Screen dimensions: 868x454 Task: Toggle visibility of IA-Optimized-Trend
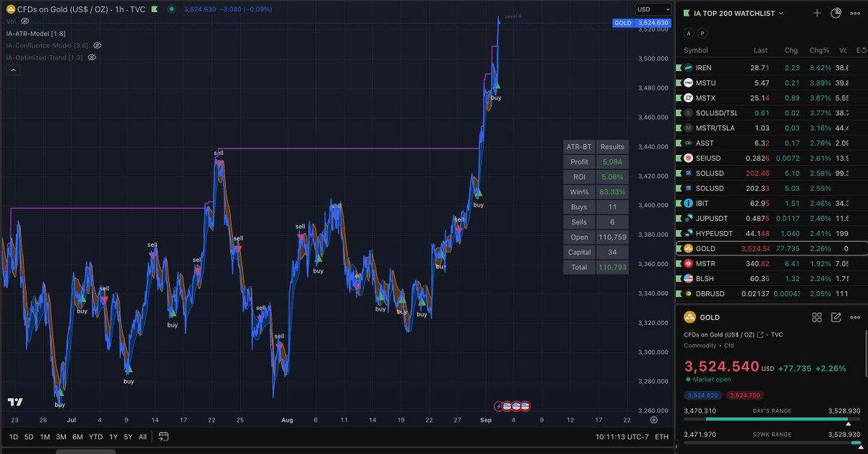[91, 57]
